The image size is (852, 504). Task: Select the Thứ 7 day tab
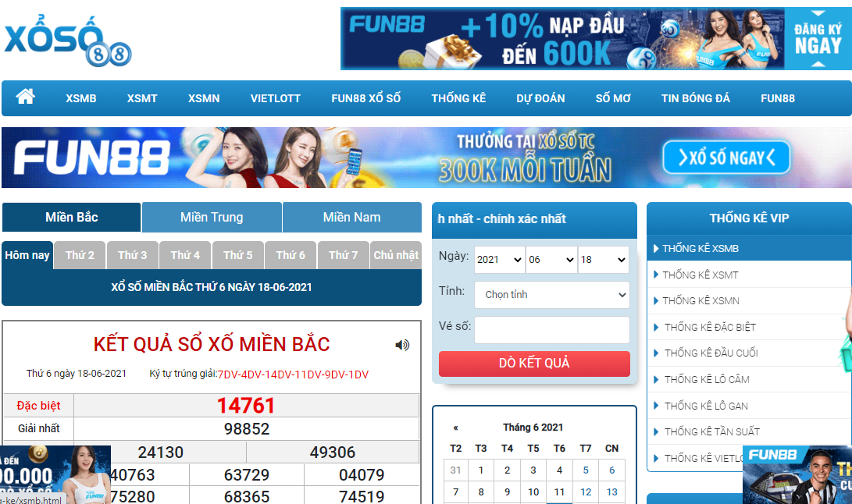click(x=344, y=255)
